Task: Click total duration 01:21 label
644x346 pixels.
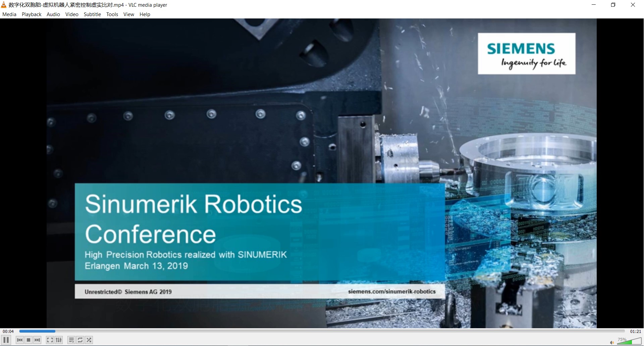Action: 636,331
